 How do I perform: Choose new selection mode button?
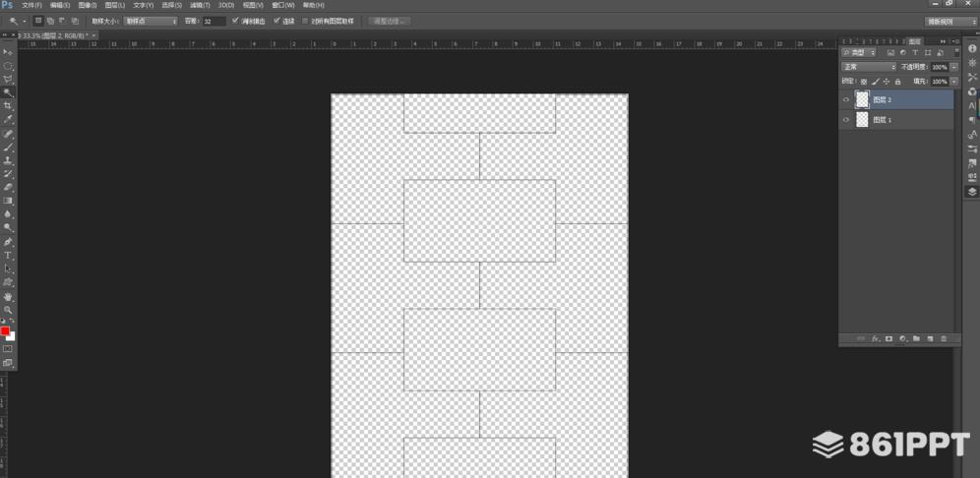38,21
